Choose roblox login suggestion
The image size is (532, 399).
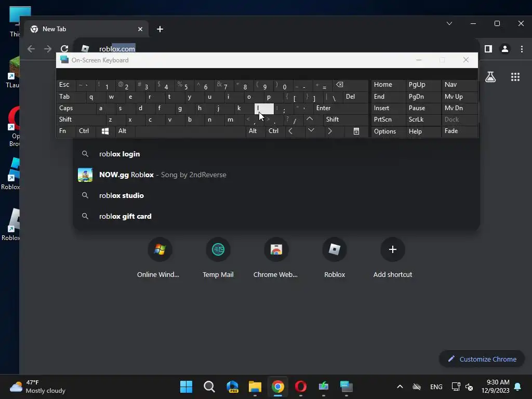tap(276, 154)
